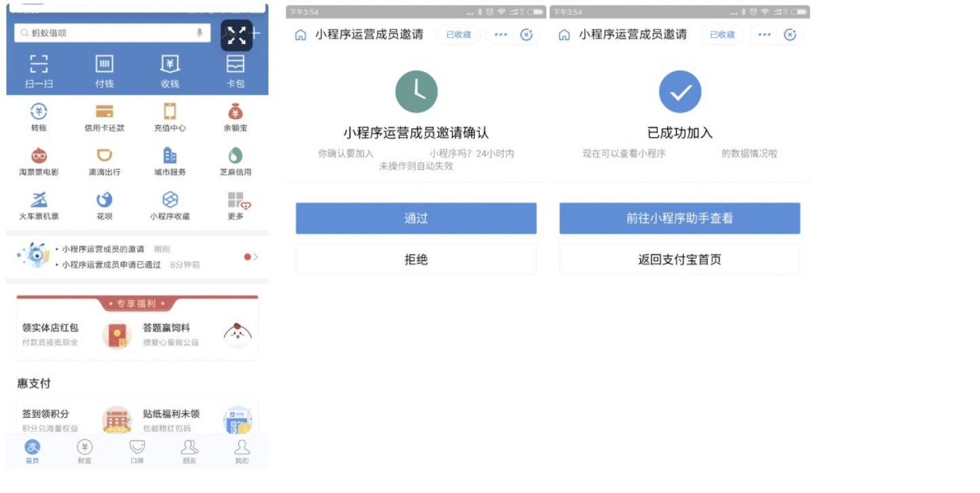The width and height of the screenshot is (980, 493).
Task: Open 小程序运营成员的邀请 message
Action: click(x=103, y=249)
